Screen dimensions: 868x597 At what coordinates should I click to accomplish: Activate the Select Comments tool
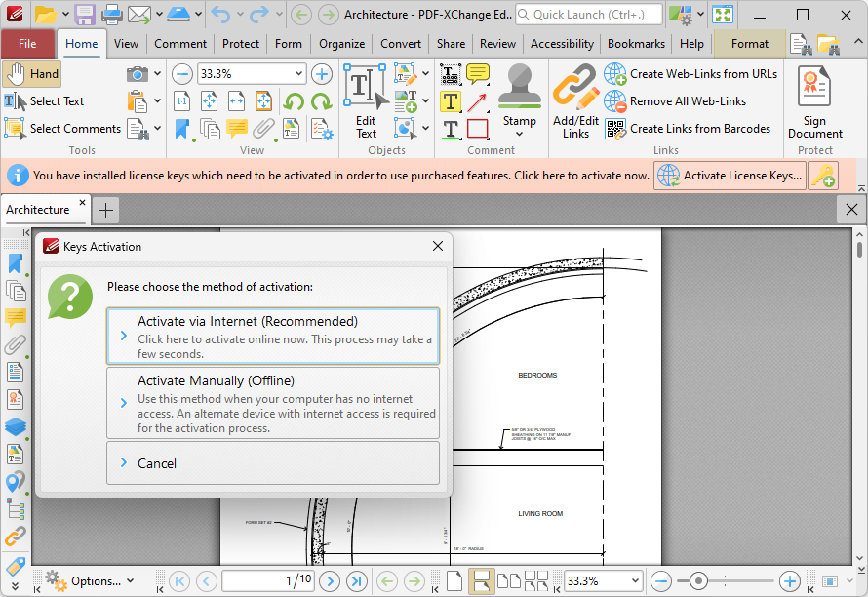(x=62, y=129)
